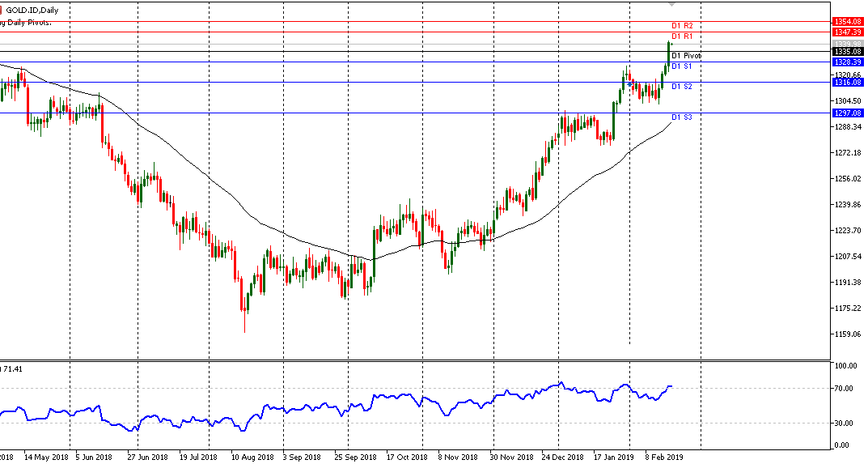This screenshot has width=868, height=464.
Task: Click the 1175.22 price axis value
Action: click(x=848, y=309)
